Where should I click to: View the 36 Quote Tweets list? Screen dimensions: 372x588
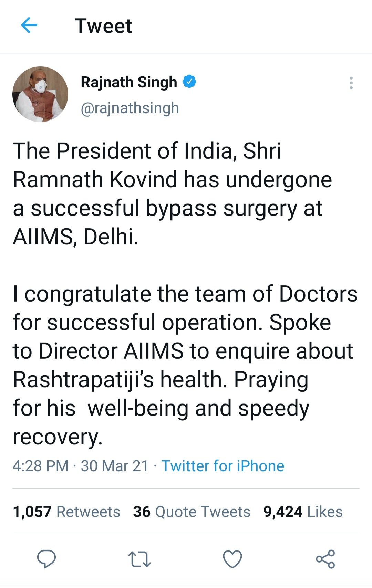point(192,512)
